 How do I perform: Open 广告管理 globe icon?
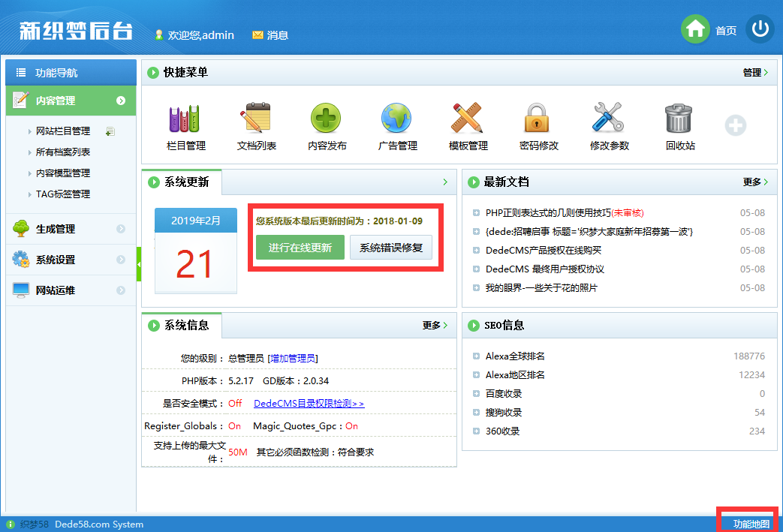397,119
